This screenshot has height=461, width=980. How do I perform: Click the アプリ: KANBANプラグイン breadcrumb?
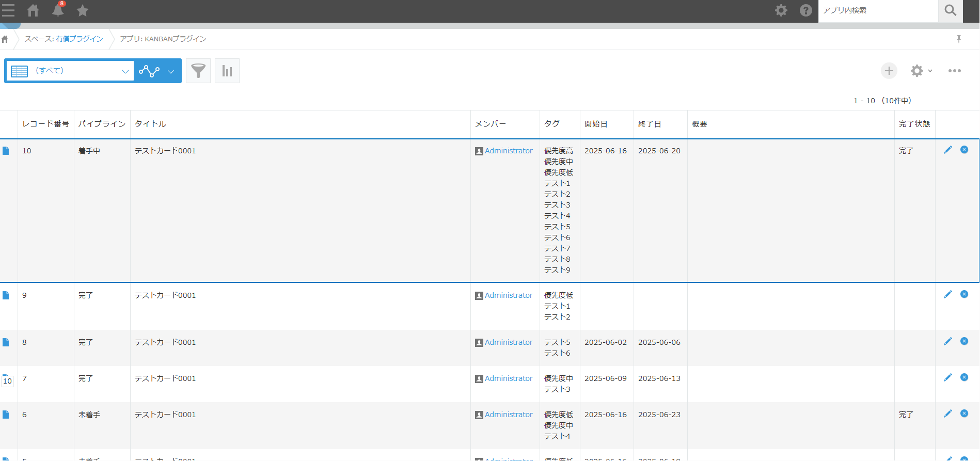pos(163,39)
